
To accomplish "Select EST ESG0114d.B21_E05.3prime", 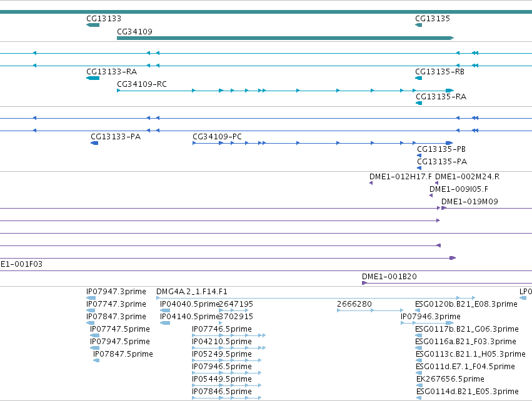I will pos(468,392).
